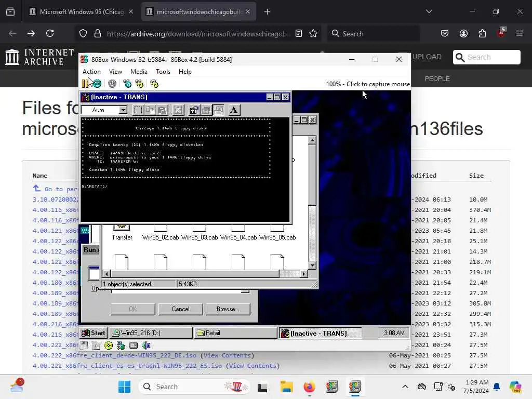Open File Explorer from Windows taskbar
Screen dimensions: 532x399
click(x=286, y=387)
